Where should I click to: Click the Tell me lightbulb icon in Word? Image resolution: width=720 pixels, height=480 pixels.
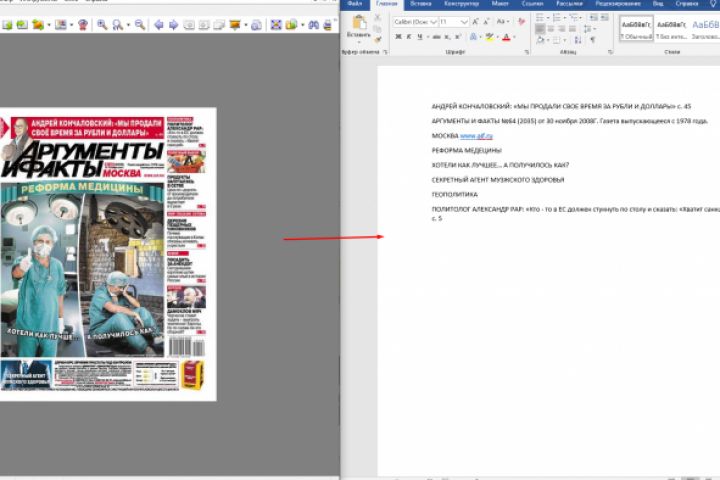(x=713, y=4)
